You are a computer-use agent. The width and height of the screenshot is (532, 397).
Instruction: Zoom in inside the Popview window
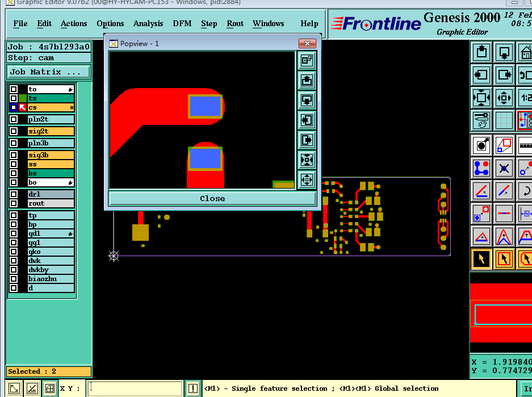click(307, 160)
